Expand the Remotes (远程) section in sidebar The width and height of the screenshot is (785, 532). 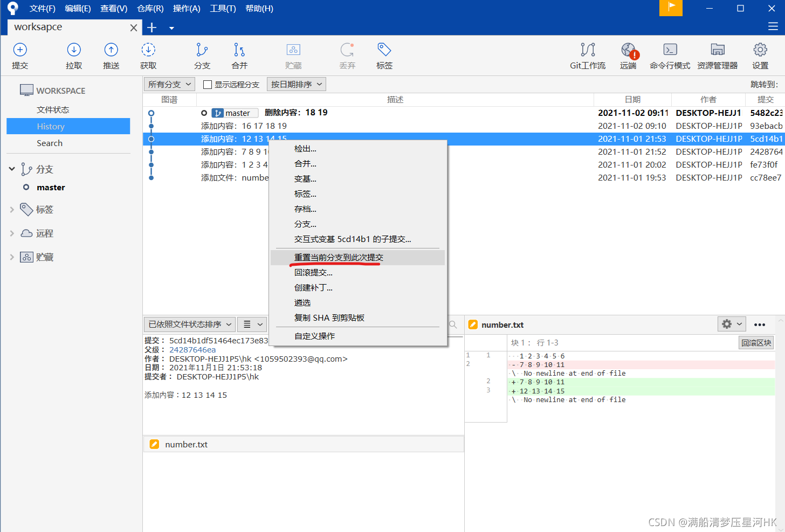point(12,233)
